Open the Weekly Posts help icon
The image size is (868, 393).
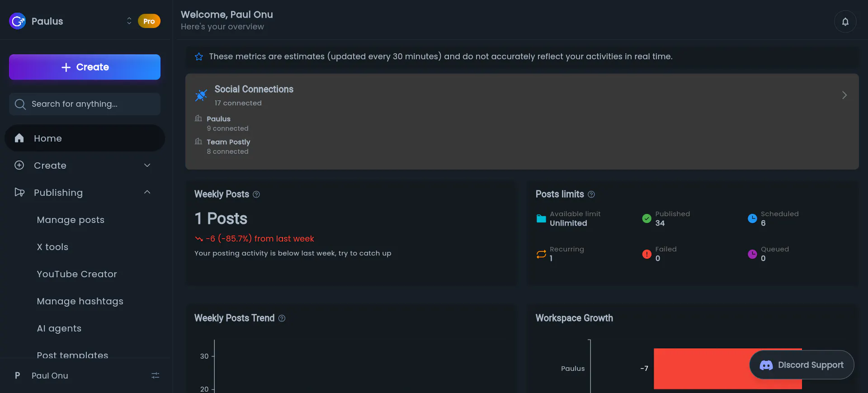[x=256, y=194]
